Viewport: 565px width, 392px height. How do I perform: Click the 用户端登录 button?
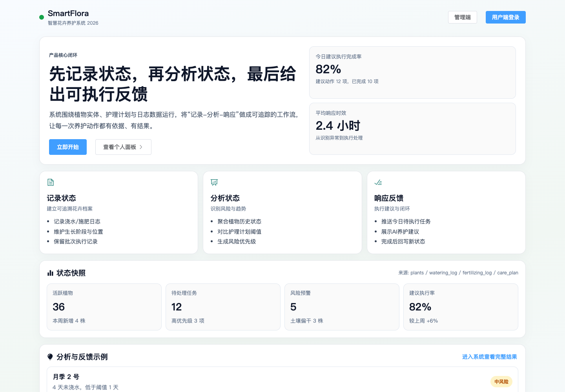506,17
